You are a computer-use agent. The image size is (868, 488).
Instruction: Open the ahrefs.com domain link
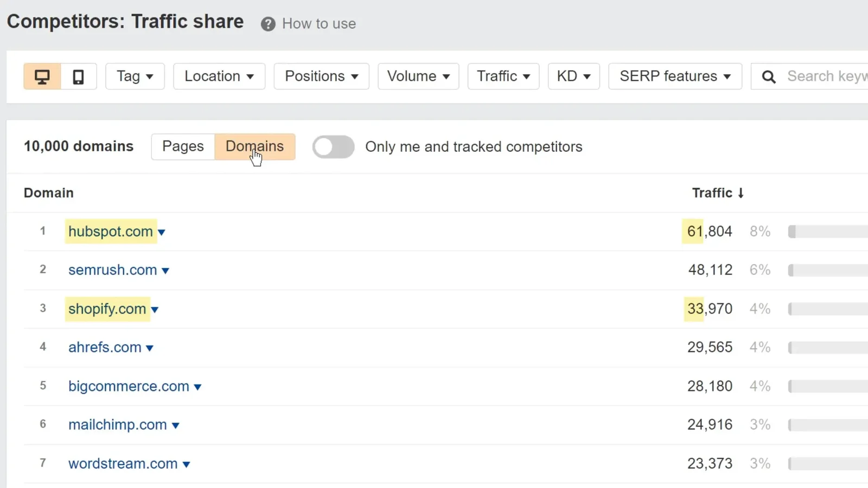[x=105, y=348]
